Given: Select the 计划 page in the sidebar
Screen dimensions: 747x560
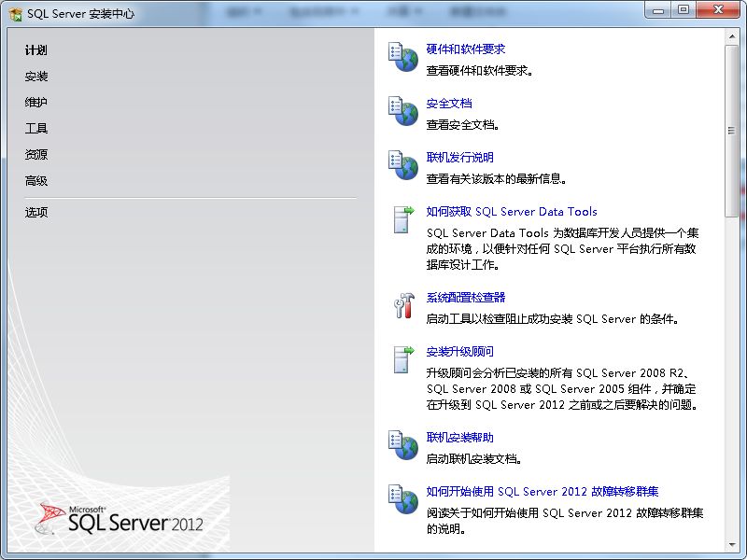Looking at the screenshot, I should 36,50.
